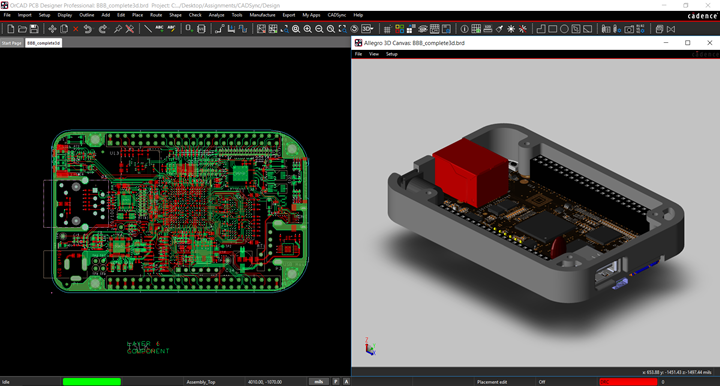This screenshot has width=720, height=386.
Task: Click the XYZ axis triad in 3D Canvas
Action: [x=370, y=347]
